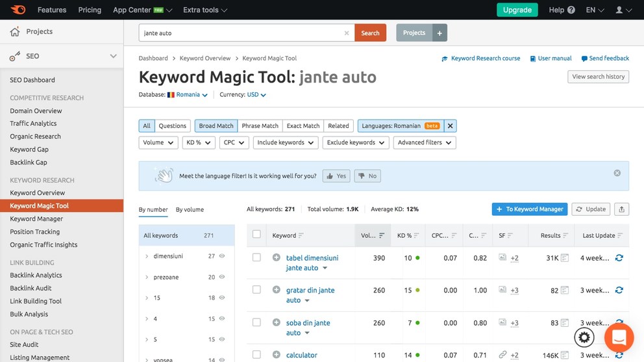This screenshot has width=644, height=362.
Task: Sort by the Volume column header
Action: pyautogui.click(x=373, y=235)
